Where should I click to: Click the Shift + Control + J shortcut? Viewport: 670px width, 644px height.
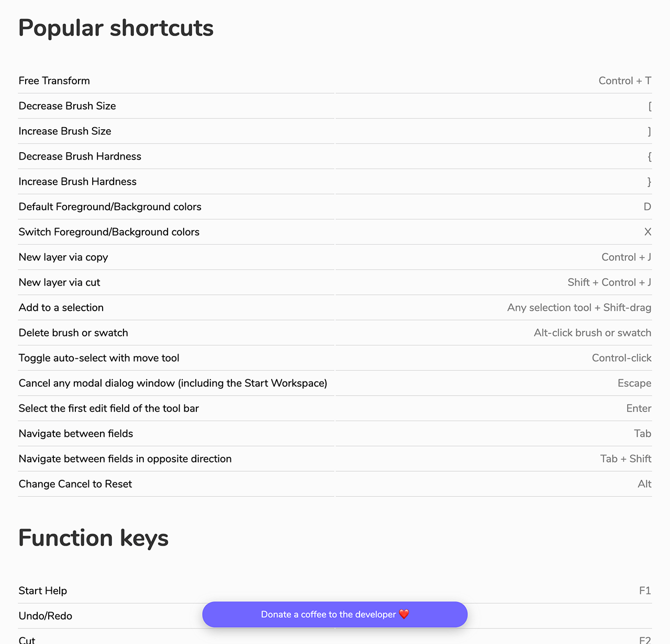609,282
